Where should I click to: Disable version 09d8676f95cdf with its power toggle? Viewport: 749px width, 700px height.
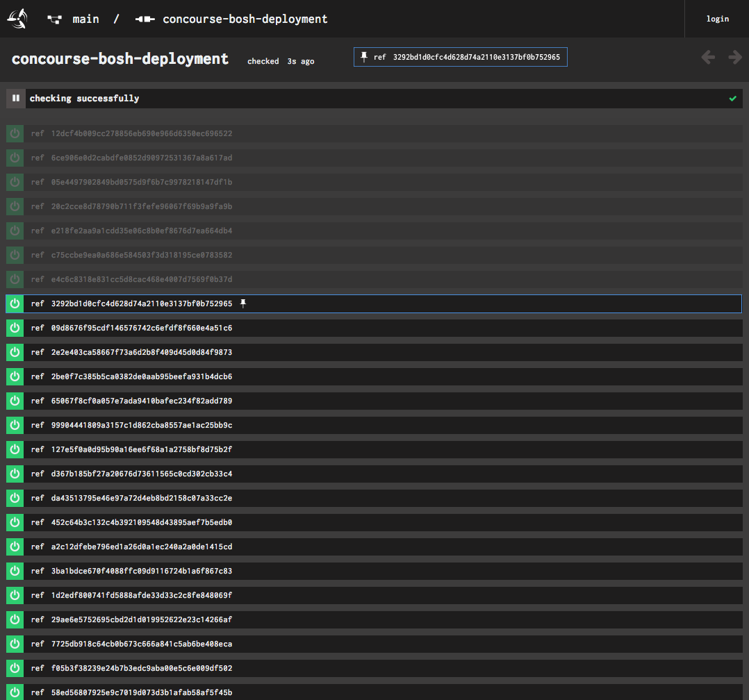coord(15,328)
